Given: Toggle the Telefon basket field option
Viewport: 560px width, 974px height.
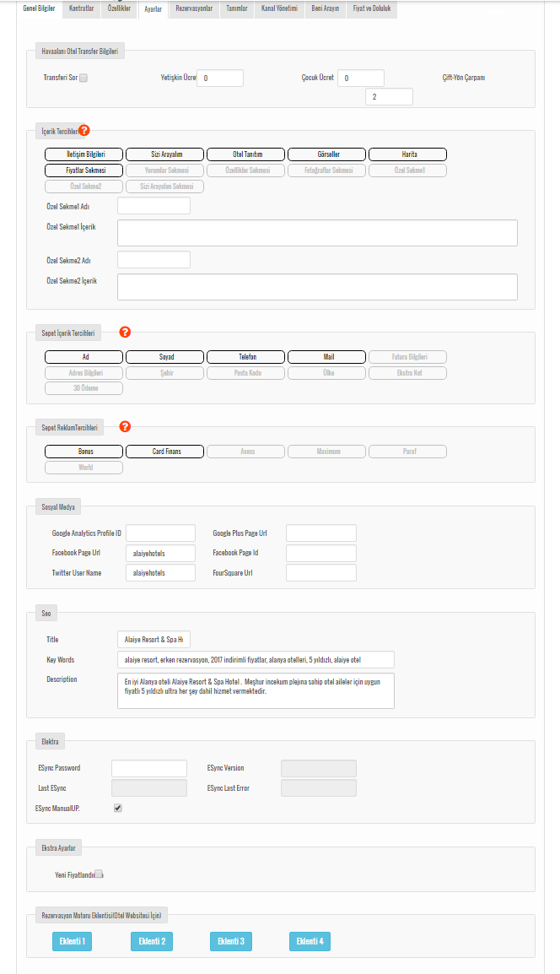Looking at the screenshot, I should point(246,357).
